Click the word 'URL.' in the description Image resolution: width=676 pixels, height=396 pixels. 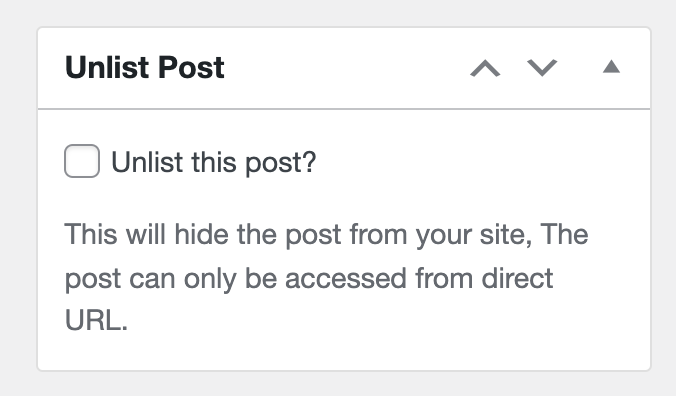tap(96, 321)
